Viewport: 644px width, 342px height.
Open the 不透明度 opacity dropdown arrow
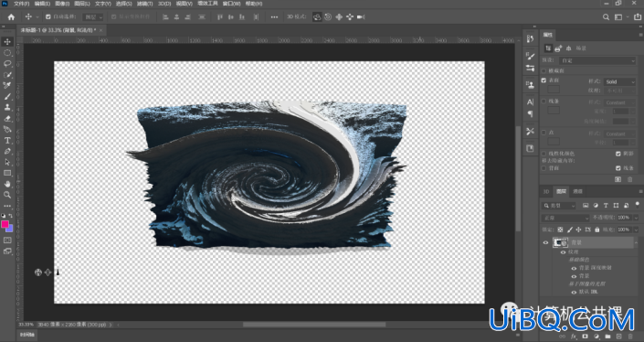point(636,218)
